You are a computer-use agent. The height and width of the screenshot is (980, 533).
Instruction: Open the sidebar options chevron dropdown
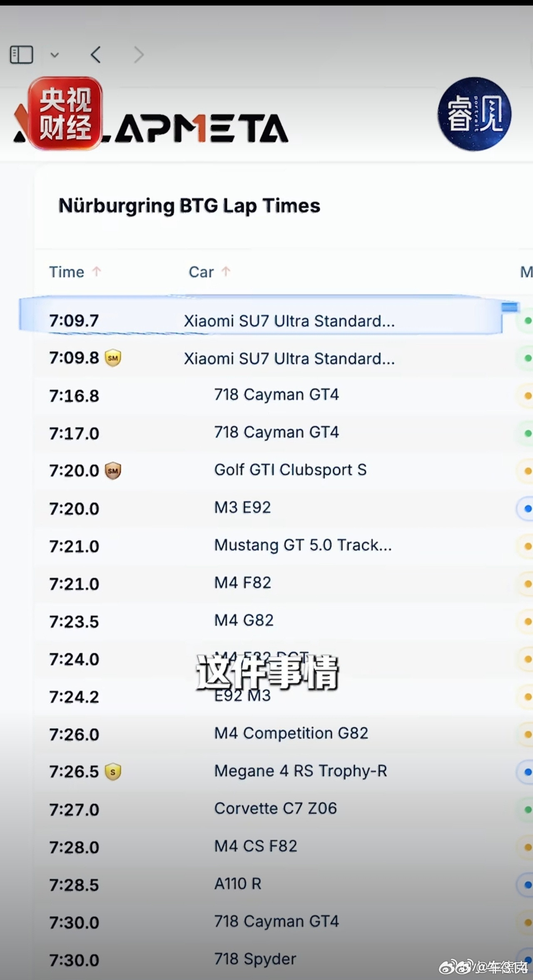tap(55, 55)
